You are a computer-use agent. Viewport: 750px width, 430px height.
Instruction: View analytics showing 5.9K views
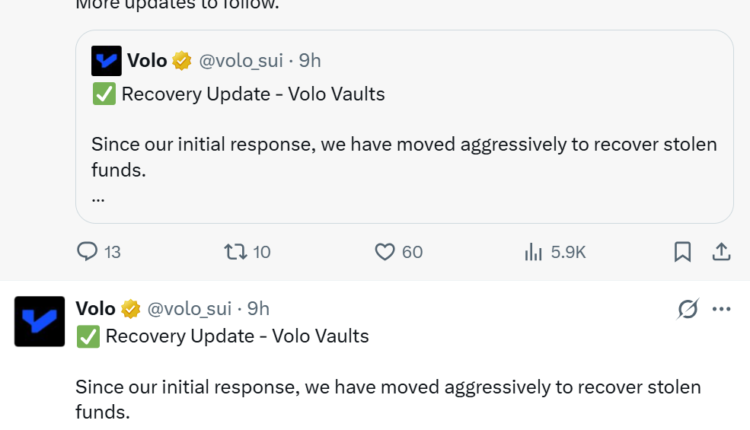(x=533, y=252)
